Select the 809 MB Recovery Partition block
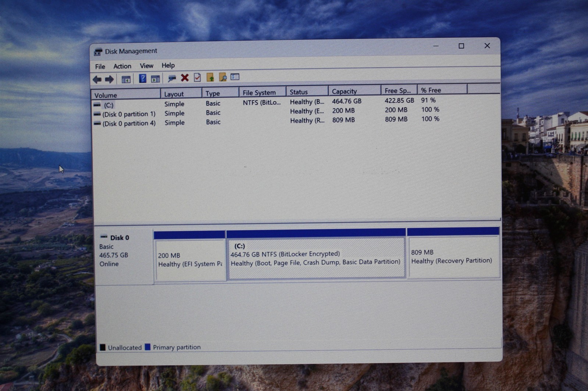588x391 pixels. pos(453,253)
